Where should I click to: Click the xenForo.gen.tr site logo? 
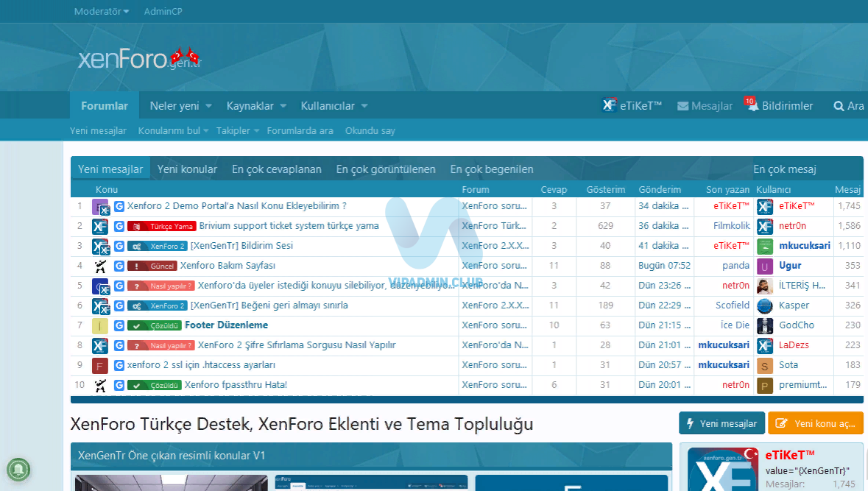pyautogui.click(x=139, y=58)
